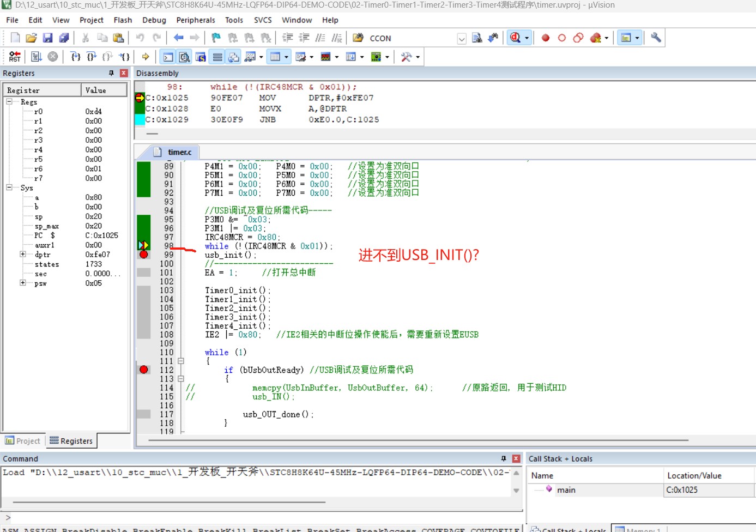Toggle the Registers Window button
Screen dimensions: 756x532
click(x=217, y=57)
